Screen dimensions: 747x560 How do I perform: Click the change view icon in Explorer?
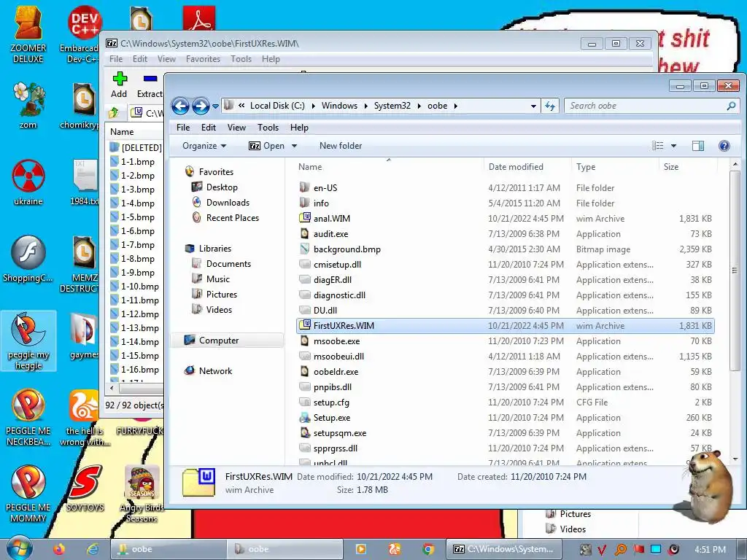657,146
